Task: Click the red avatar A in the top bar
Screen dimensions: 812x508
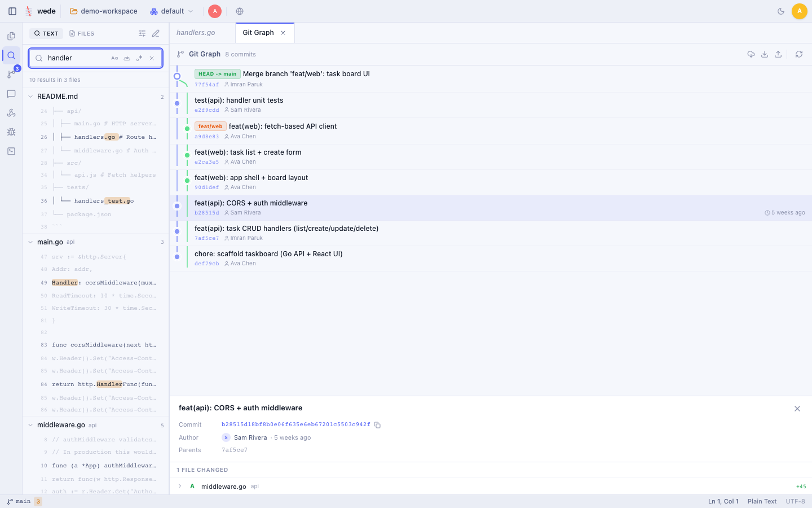Action: 215,11
